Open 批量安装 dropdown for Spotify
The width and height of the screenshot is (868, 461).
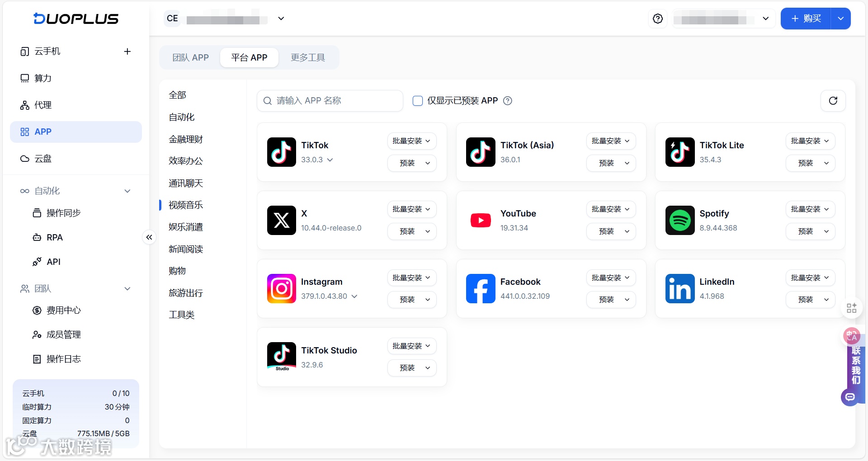click(810, 209)
